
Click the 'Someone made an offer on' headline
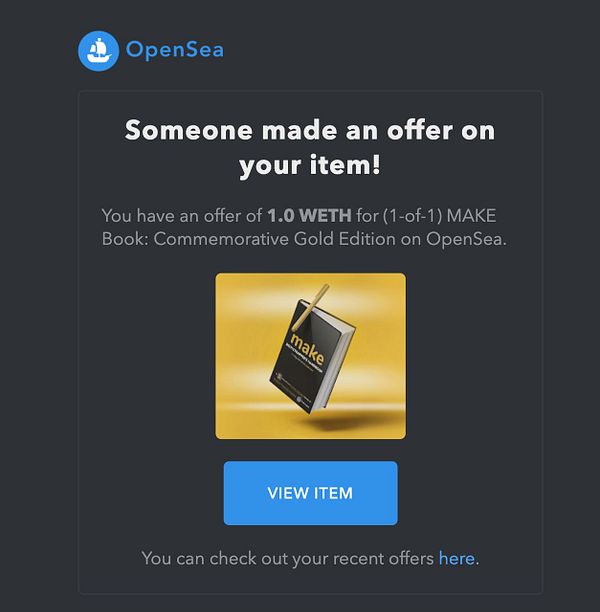pos(310,130)
